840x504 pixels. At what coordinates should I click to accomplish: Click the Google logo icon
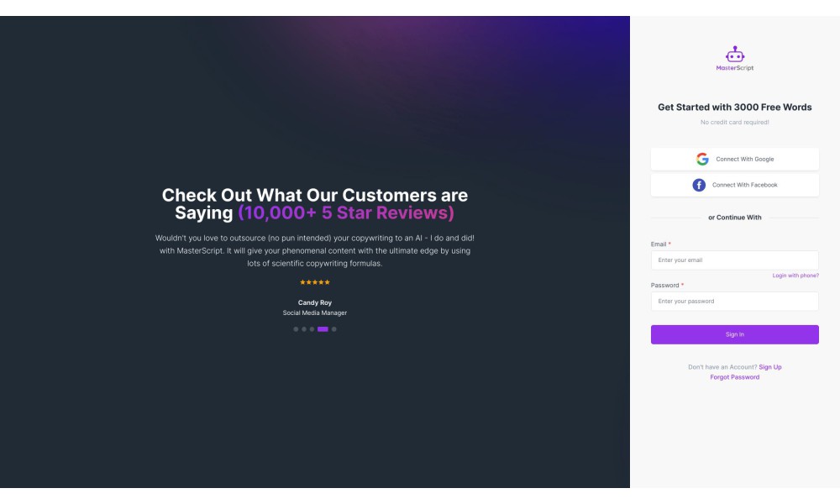(x=701, y=159)
